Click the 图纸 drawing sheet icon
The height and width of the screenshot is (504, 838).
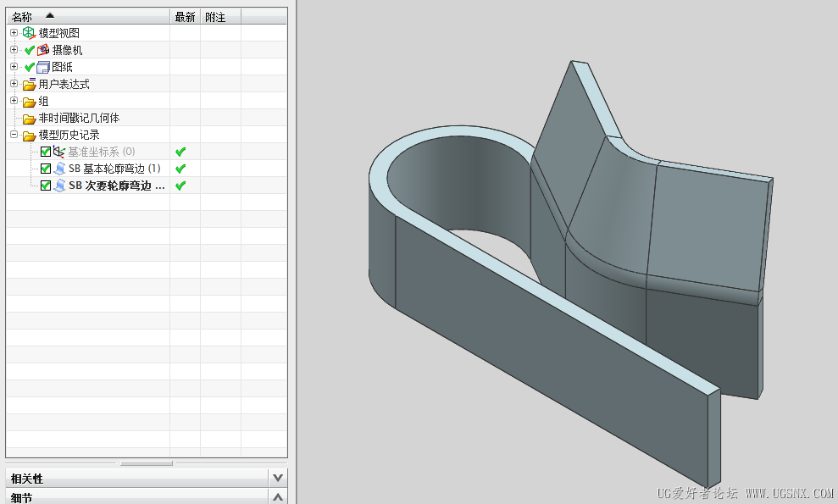[44, 67]
